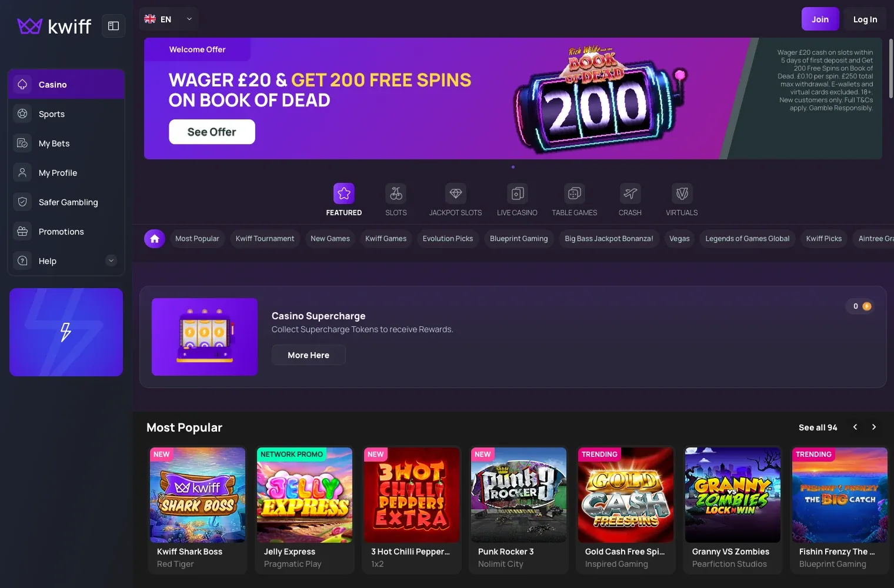Select the banner carousel dot indicator
The image size is (894, 588).
click(513, 167)
